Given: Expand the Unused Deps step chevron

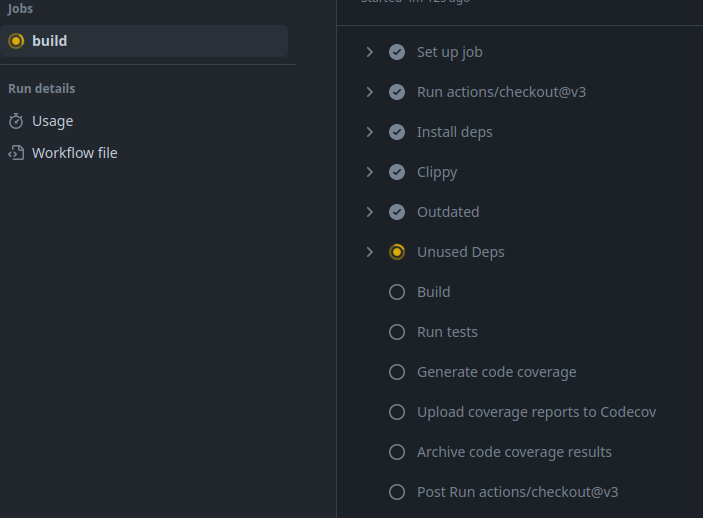Looking at the screenshot, I should click(x=369, y=252).
